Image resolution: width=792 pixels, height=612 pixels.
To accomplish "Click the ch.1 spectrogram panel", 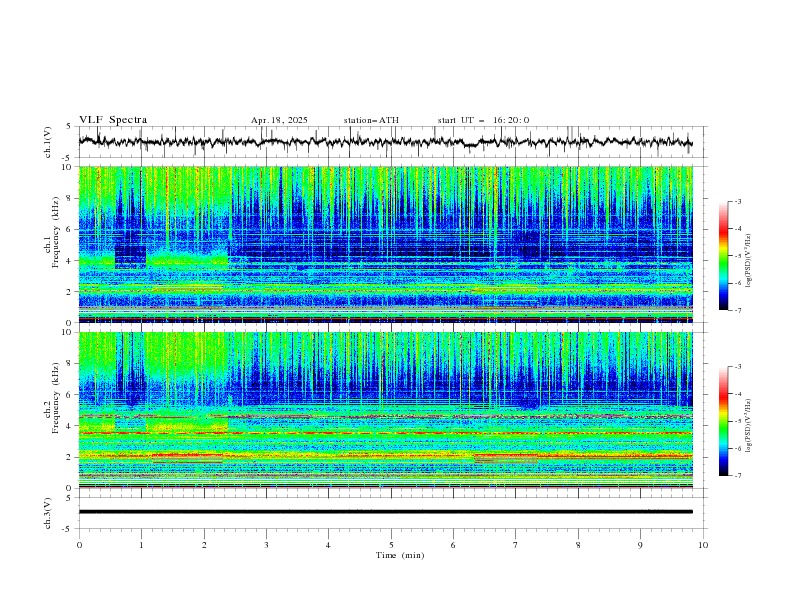I will [385, 244].
